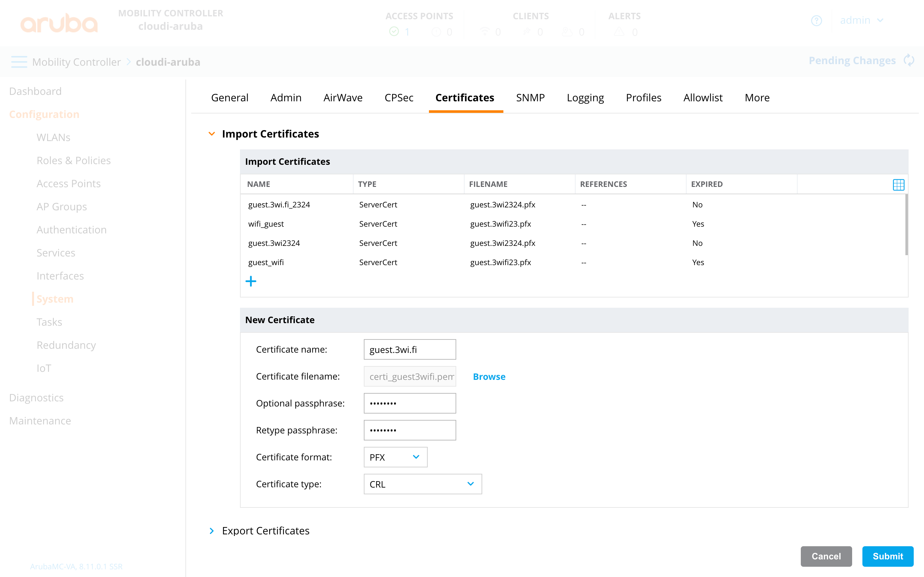Click the help question mark icon

pos(817,21)
